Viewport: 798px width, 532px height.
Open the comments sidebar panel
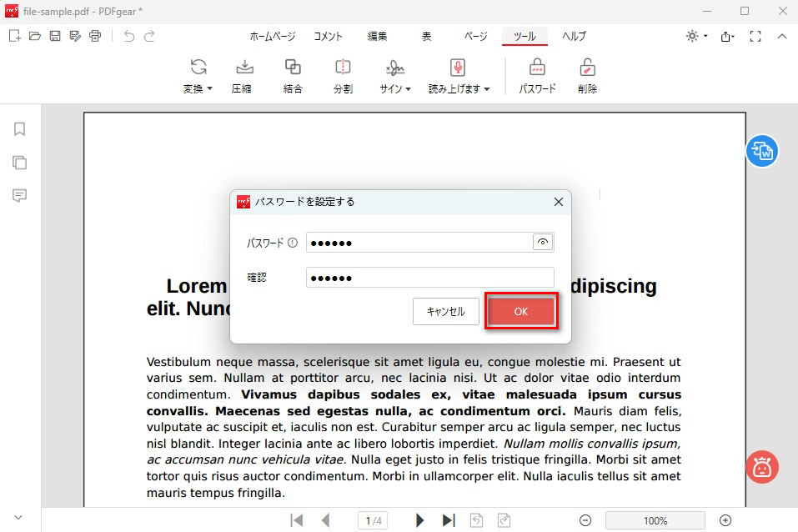click(x=19, y=195)
